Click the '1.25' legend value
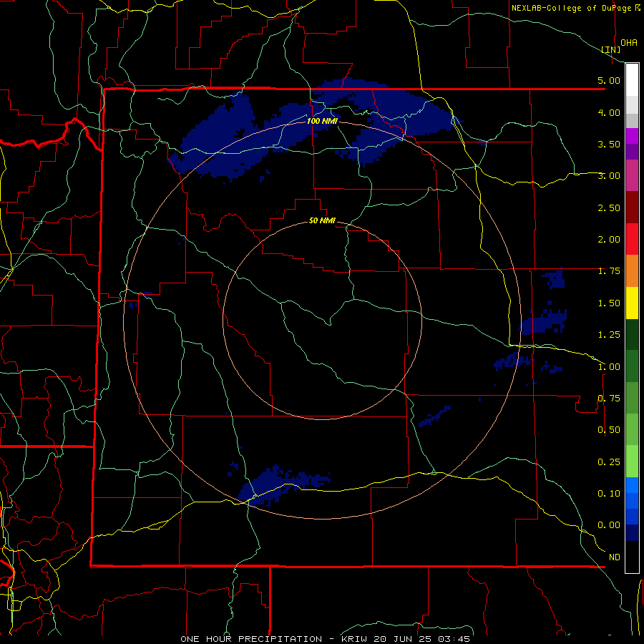Image resolution: width=644 pixels, height=644 pixels. (x=609, y=335)
